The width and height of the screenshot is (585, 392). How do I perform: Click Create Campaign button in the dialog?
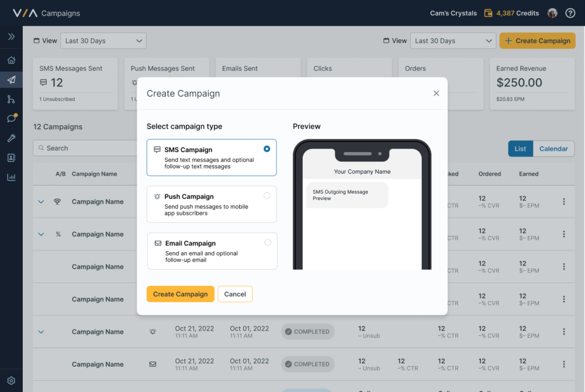tap(180, 294)
